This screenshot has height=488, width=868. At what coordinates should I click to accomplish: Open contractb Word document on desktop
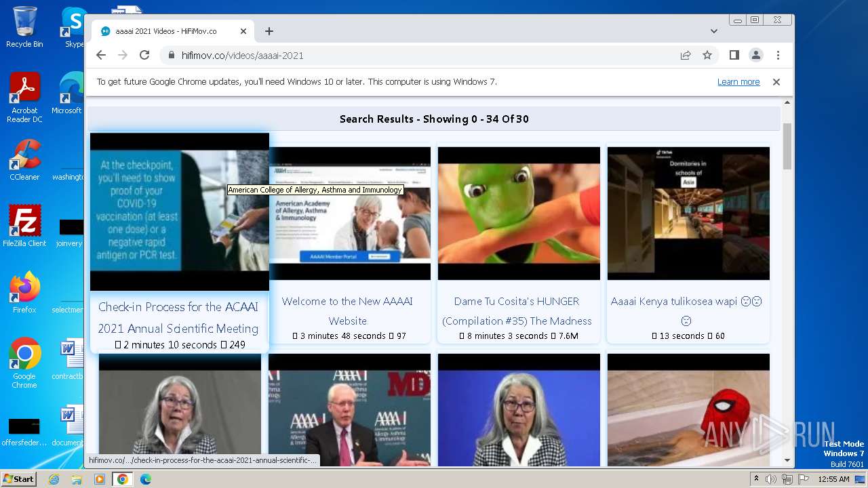click(x=68, y=359)
